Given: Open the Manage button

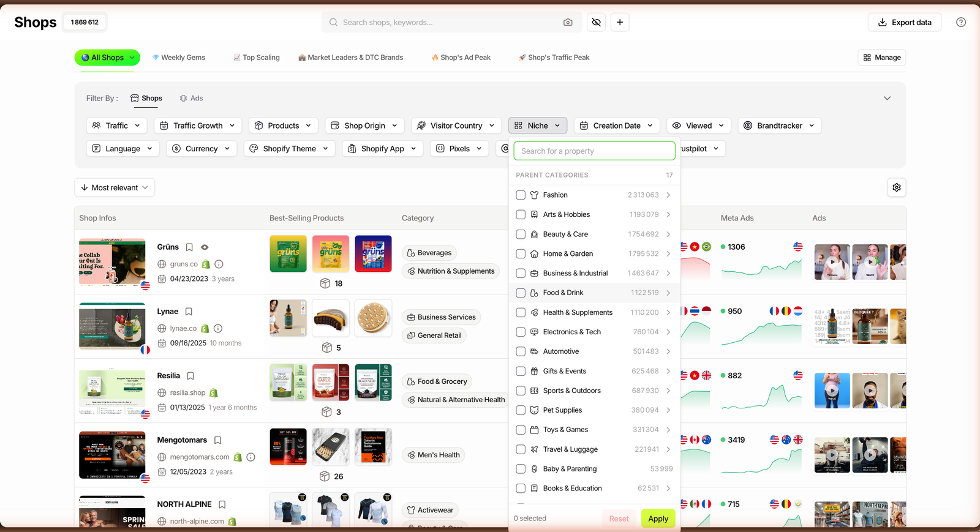Looking at the screenshot, I should 882,58.
